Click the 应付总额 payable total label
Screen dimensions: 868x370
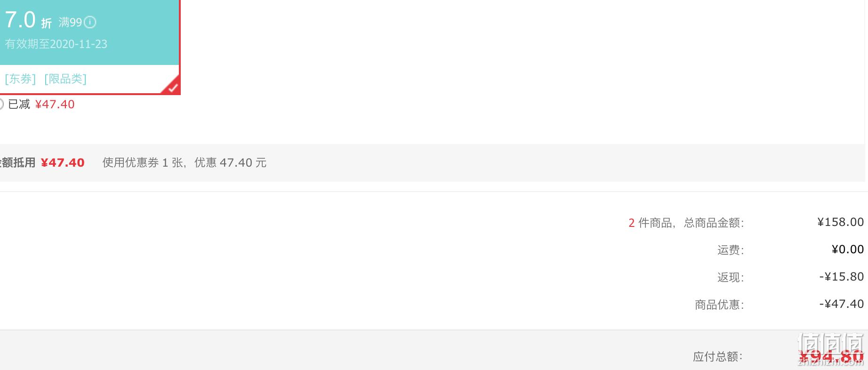tap(717, 356)
